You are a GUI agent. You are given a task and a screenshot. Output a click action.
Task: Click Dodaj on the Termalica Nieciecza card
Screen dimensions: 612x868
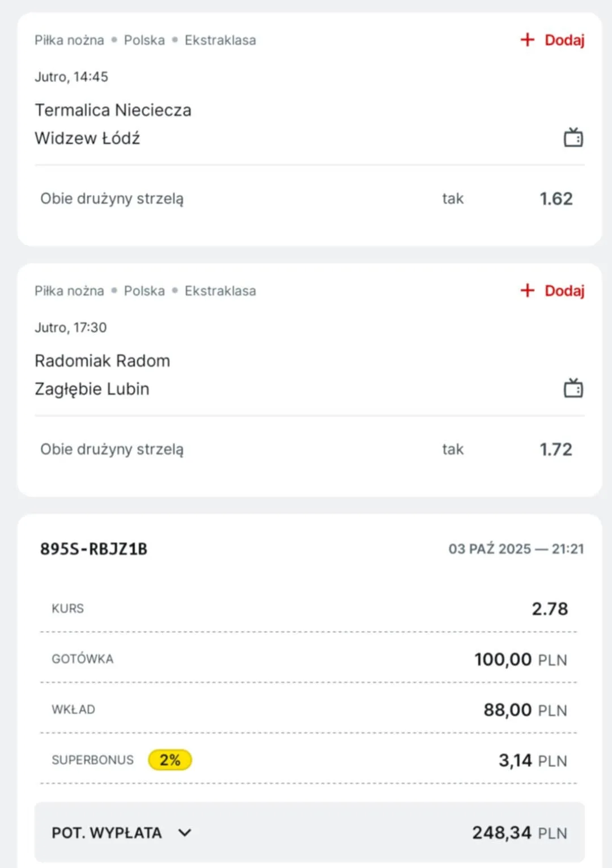(564, 40)
